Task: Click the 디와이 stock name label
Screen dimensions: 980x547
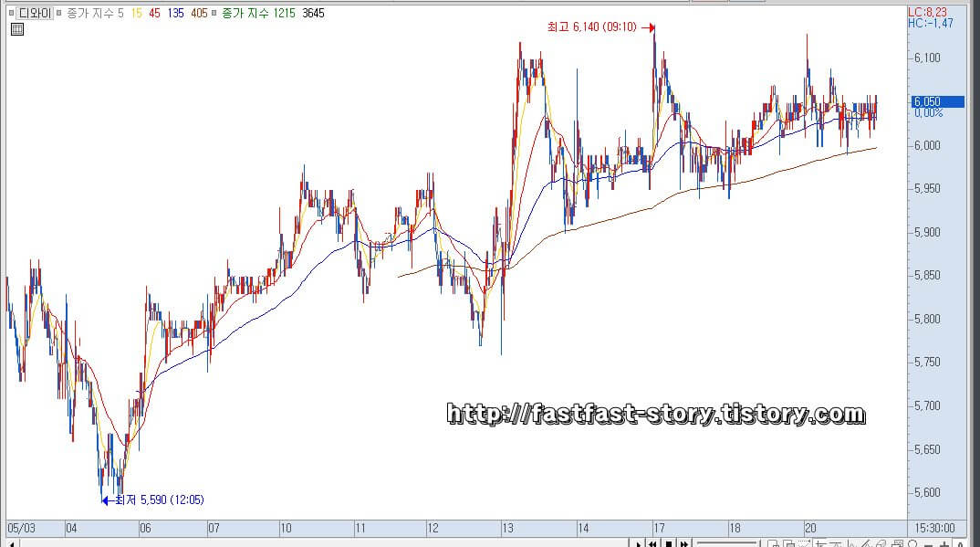Action: 35,13
